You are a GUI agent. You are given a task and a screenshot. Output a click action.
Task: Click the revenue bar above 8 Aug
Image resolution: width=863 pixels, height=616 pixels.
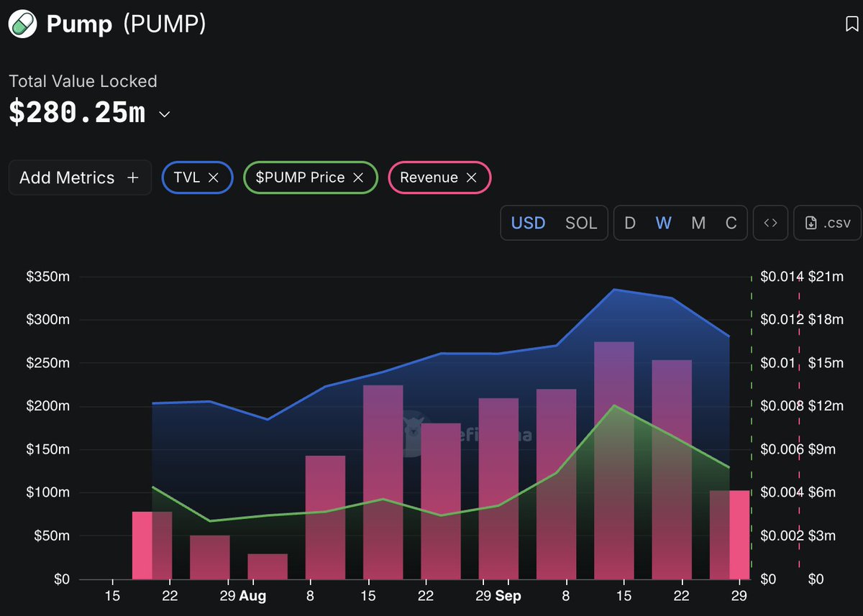click(x=325, y=518)
